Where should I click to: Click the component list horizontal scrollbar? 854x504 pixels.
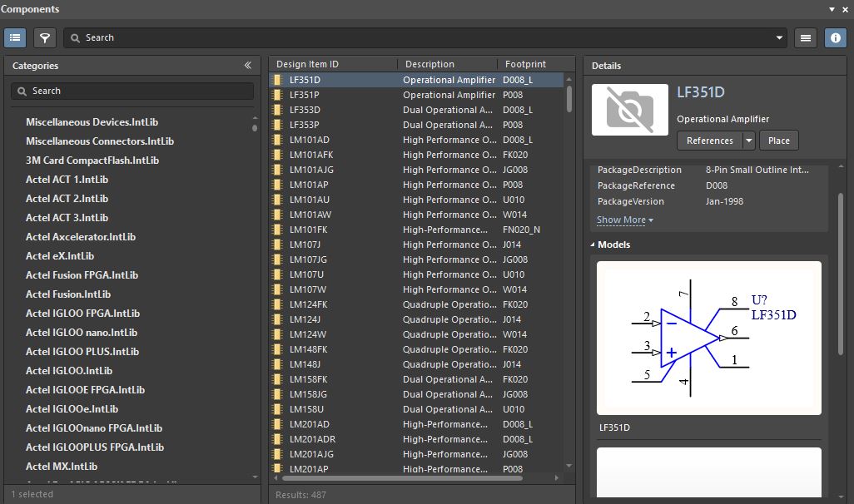(403, 478)
